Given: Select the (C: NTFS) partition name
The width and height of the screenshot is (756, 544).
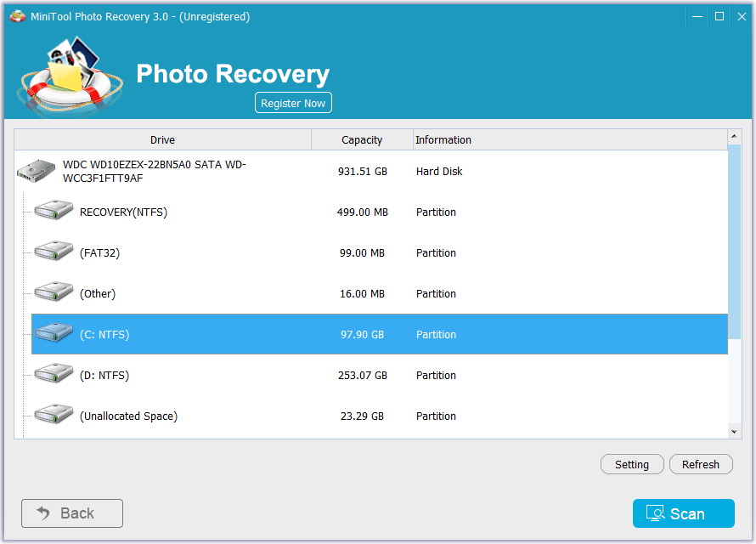Looking at the screenshot, I should click(104, 334).
